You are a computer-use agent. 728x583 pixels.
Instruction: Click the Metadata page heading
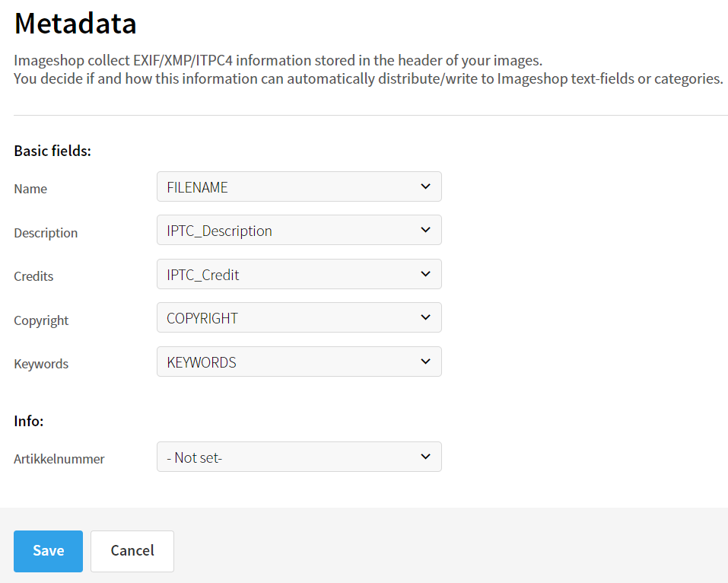pos(75,24)
